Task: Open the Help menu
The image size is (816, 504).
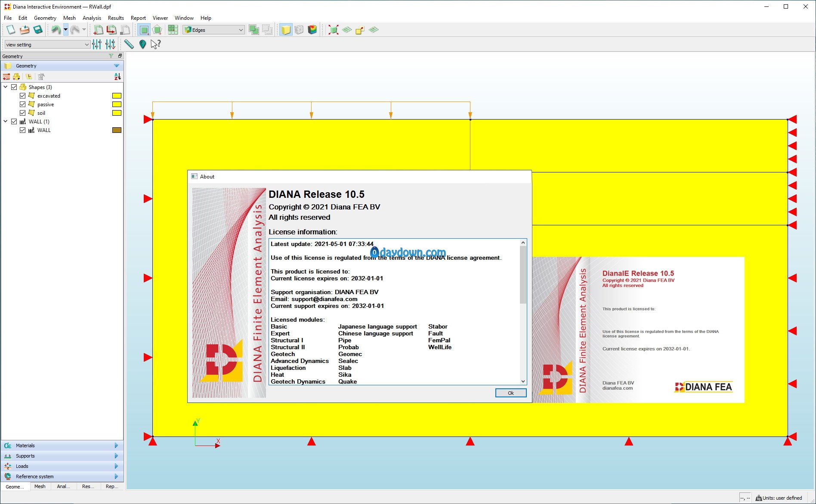Action: [206, 18]
